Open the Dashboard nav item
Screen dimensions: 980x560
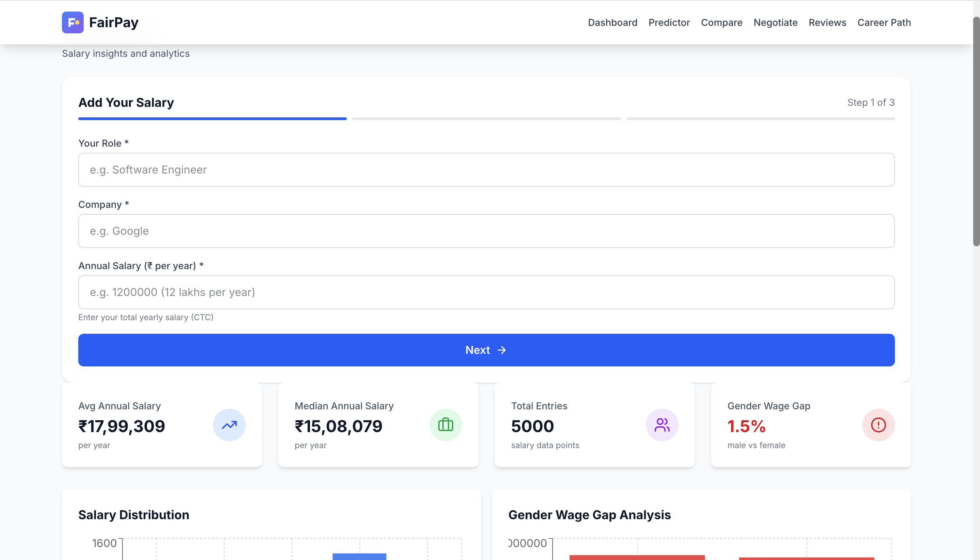point(612,22)
